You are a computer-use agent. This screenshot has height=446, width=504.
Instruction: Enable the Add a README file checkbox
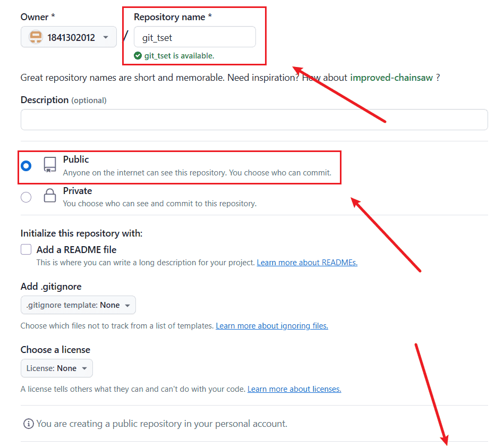point(26,249)
